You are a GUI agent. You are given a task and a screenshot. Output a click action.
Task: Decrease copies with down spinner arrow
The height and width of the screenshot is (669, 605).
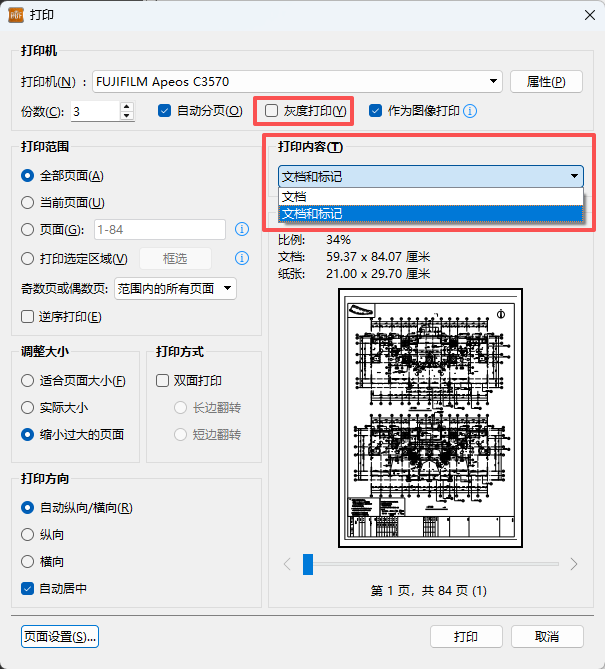pos(126,116)
